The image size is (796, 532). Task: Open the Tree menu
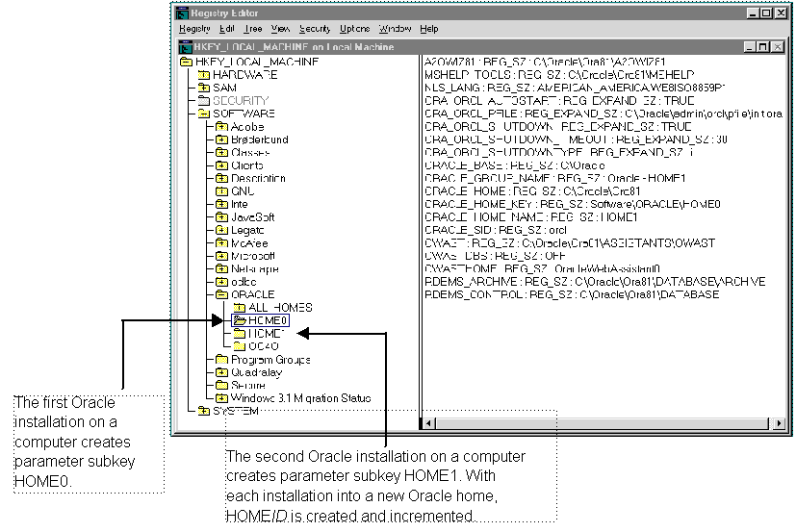(x=253, y=30)
